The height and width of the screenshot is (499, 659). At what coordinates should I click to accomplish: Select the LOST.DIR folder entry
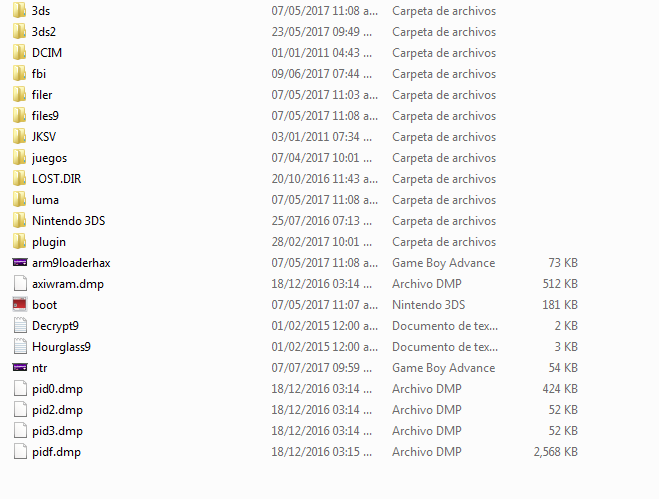point(57,179)
